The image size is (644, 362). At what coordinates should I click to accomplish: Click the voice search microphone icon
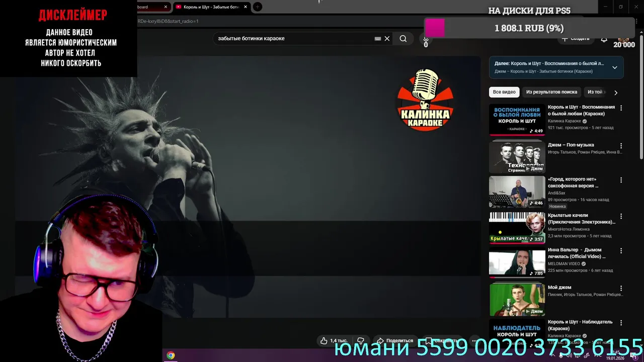click(426, 39)
